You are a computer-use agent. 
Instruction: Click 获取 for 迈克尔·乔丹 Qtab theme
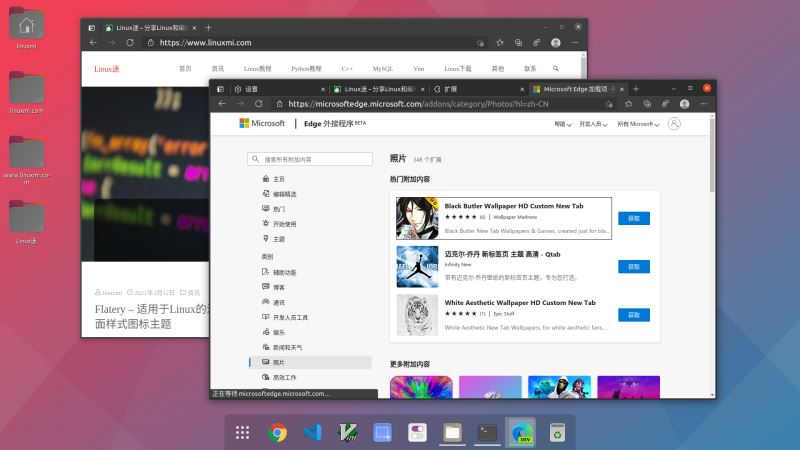634,267
